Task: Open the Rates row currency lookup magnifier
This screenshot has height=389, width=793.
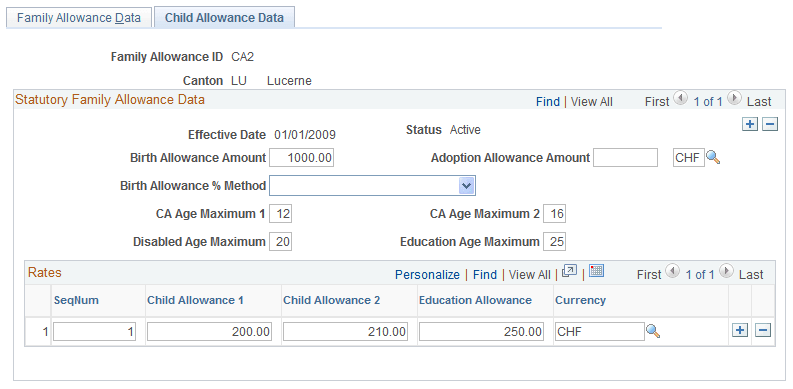Action: (653, 331)
